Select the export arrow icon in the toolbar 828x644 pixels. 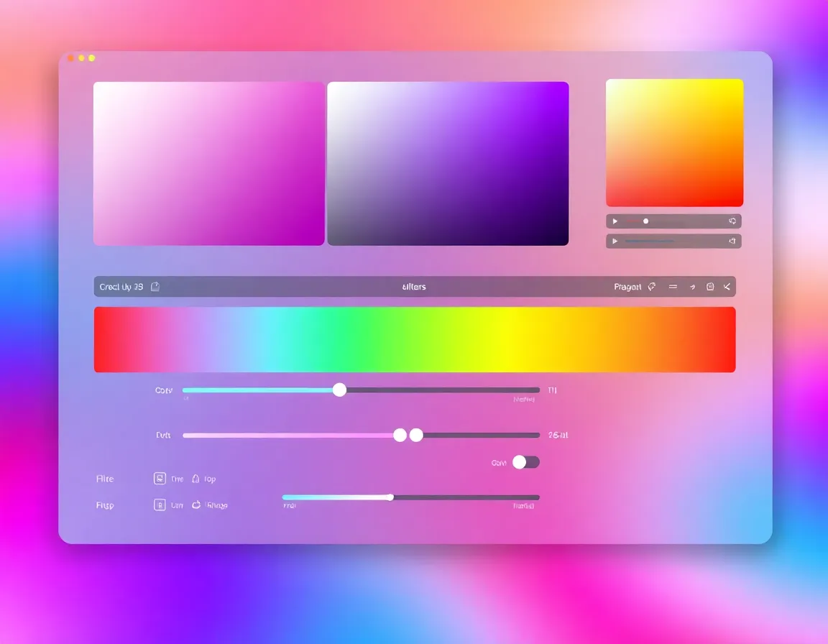tap(691, 286)
